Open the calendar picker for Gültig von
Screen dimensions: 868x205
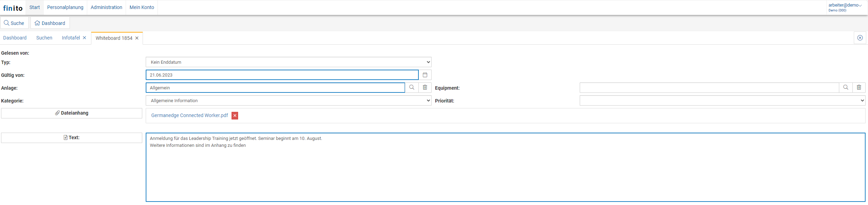coord(425,75)
